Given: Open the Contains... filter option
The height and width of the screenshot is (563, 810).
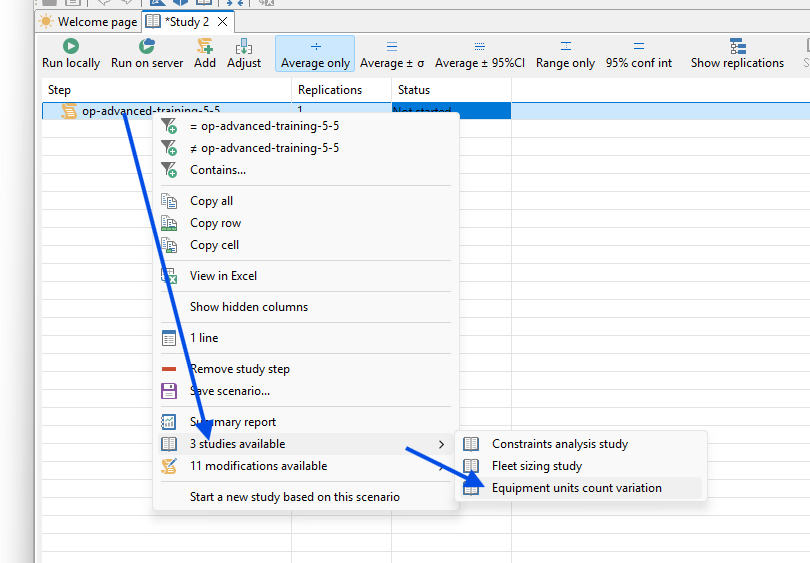Looking at the screenshot, I should [306, 170].
